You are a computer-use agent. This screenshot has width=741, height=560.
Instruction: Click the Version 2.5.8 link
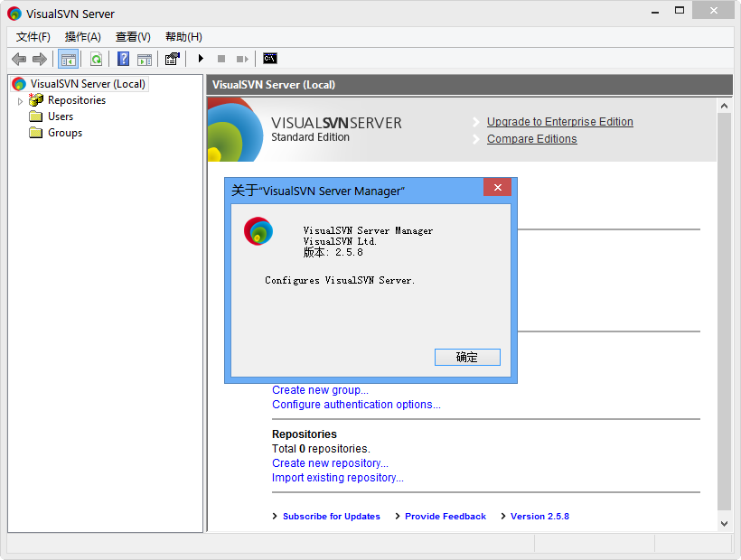pyautogui.click(x=539, y=517)
